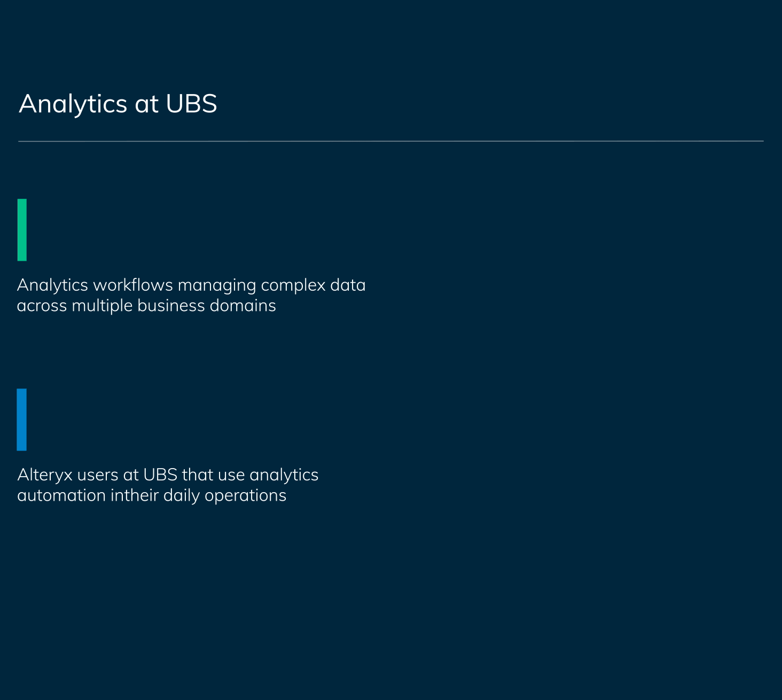Click the line "across multiple business domains"
Viewport: 782px width, 700px height.
pos(146,306)
